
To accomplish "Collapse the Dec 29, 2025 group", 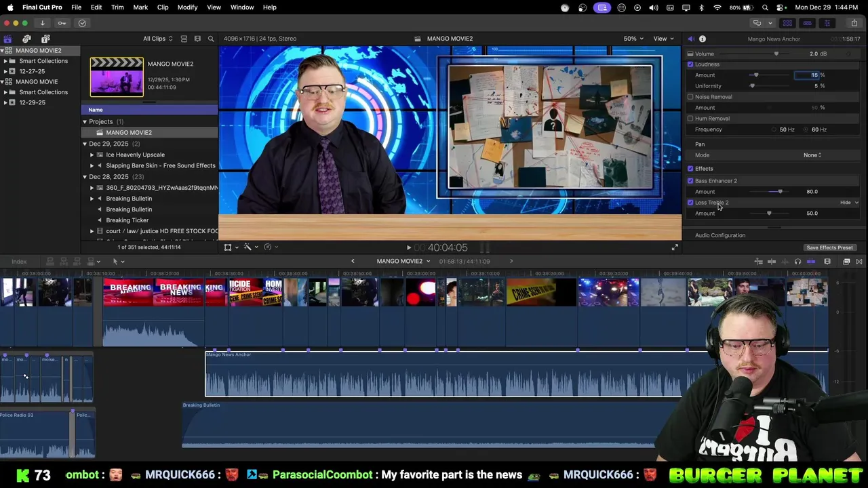I will (x=85, y=144).
